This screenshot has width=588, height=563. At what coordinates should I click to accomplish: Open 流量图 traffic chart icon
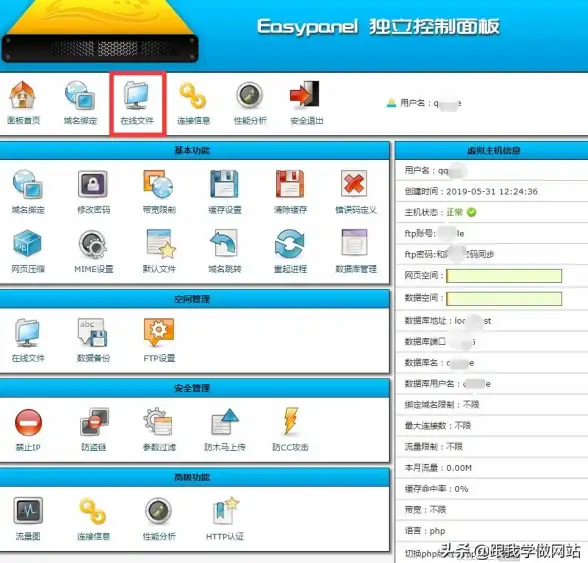28,511
